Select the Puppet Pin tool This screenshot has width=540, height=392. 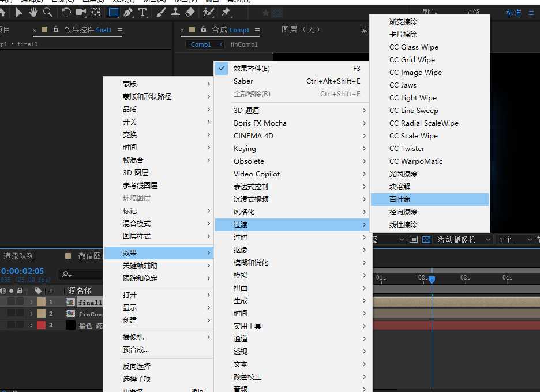point(226,13)
